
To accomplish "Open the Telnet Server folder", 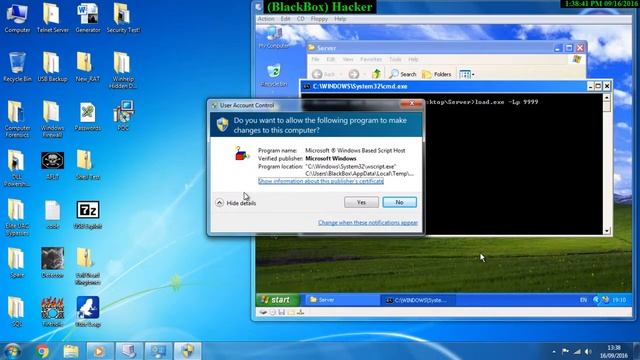I will [x=52, y=18].
